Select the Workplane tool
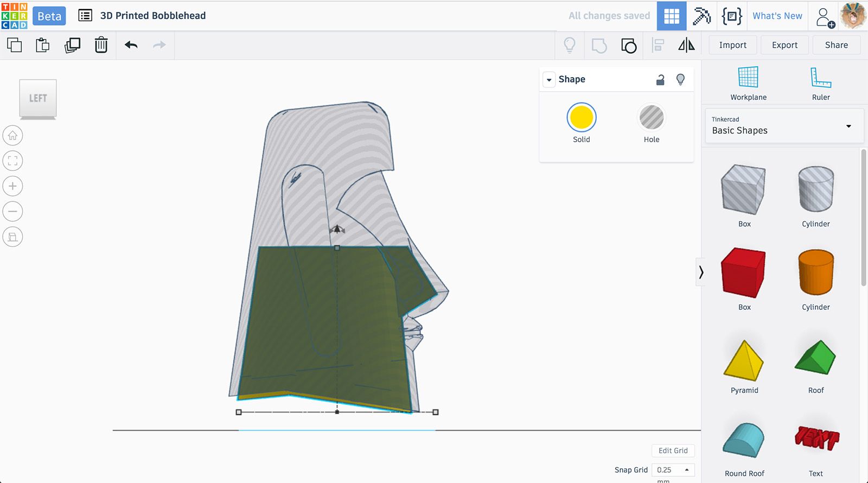868x483 pixels. 748,84
